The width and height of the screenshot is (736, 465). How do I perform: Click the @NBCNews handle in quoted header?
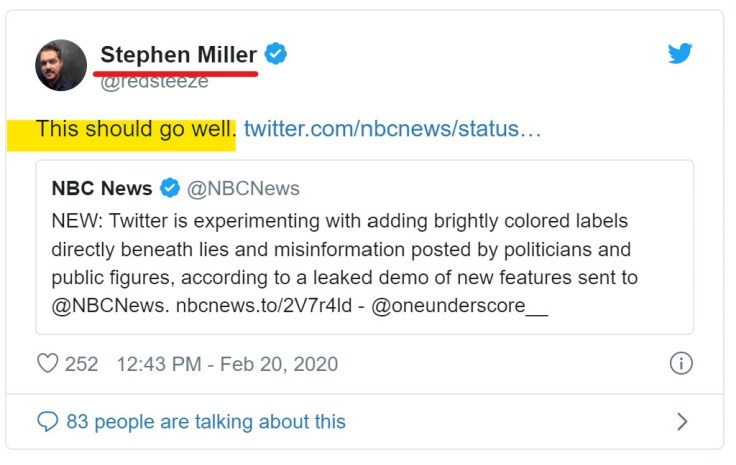(x=243, y=188)
